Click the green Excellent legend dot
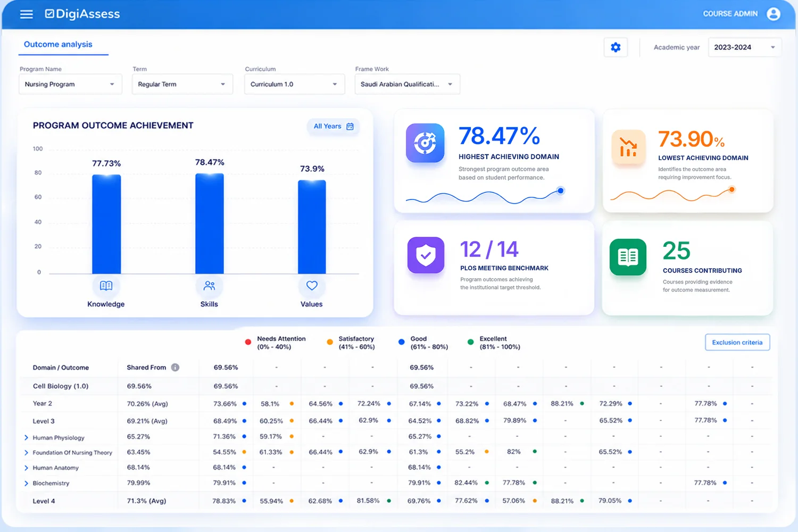 click(470, 342)
